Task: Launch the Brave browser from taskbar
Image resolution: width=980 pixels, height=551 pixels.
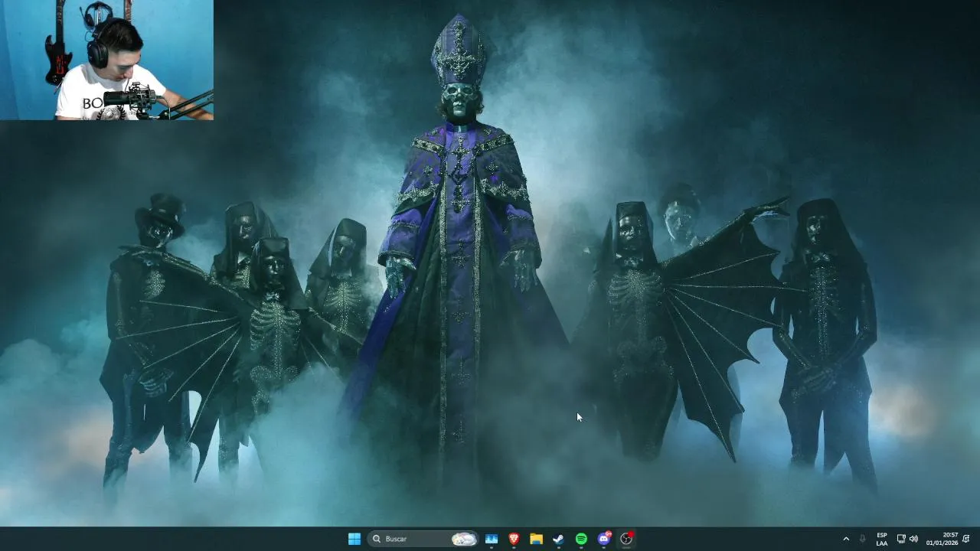Action: coord(514,539)
